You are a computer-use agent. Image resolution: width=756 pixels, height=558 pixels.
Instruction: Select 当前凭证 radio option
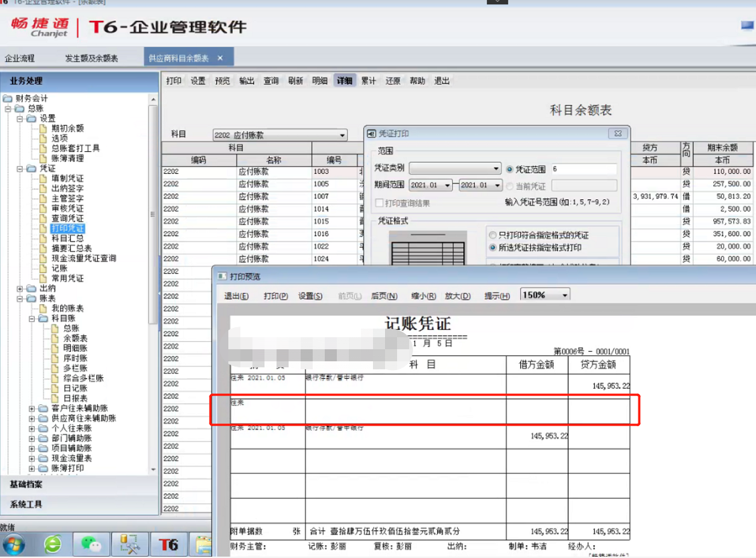click(510, 186)
